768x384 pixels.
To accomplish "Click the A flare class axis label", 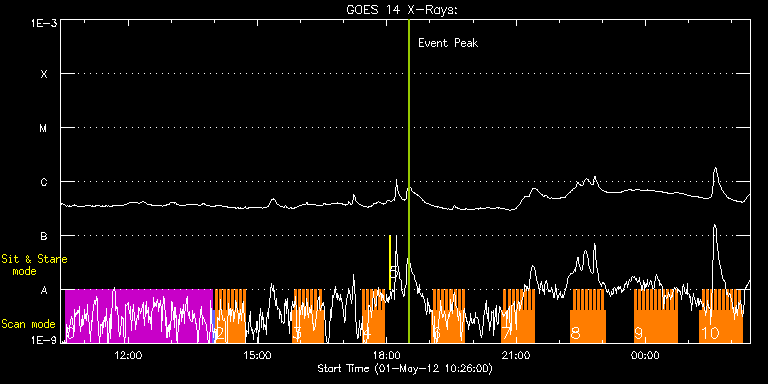I will 44,290.
